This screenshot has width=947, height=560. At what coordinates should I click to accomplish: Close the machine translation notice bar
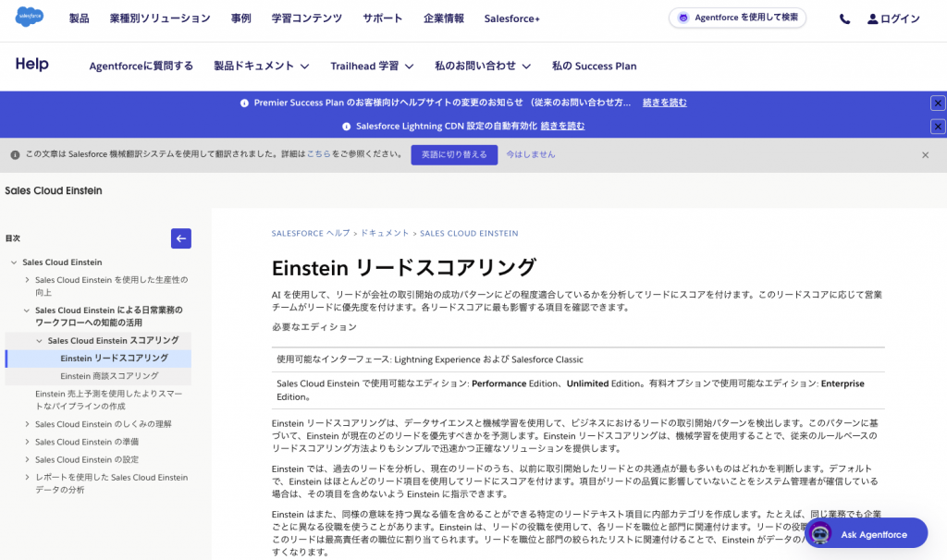[x=925, y=155]
